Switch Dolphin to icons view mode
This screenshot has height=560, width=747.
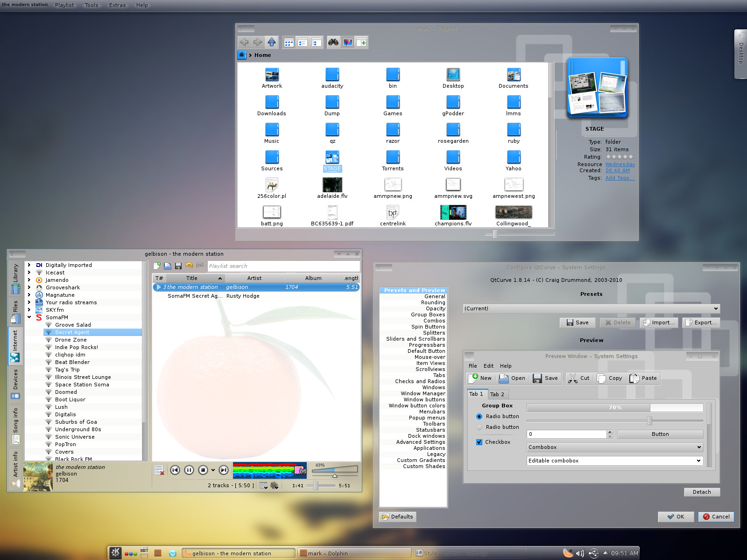[x=289, y=42]
